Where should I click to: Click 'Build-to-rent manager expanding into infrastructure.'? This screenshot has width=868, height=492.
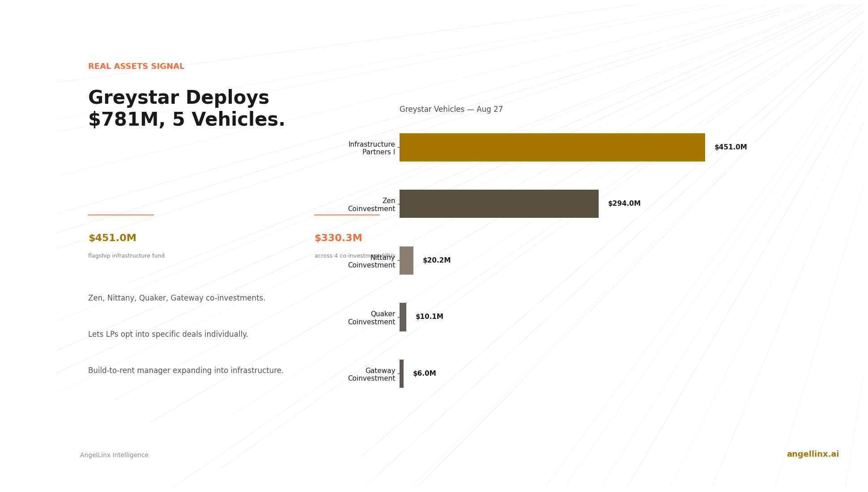tap(186, 371)
